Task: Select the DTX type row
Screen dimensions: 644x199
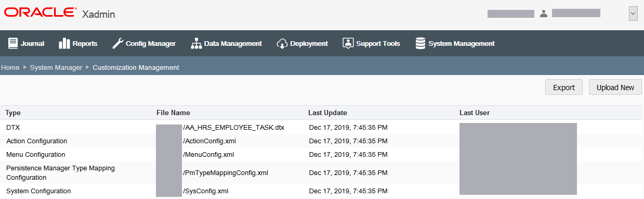Action: tap(322, 127)
